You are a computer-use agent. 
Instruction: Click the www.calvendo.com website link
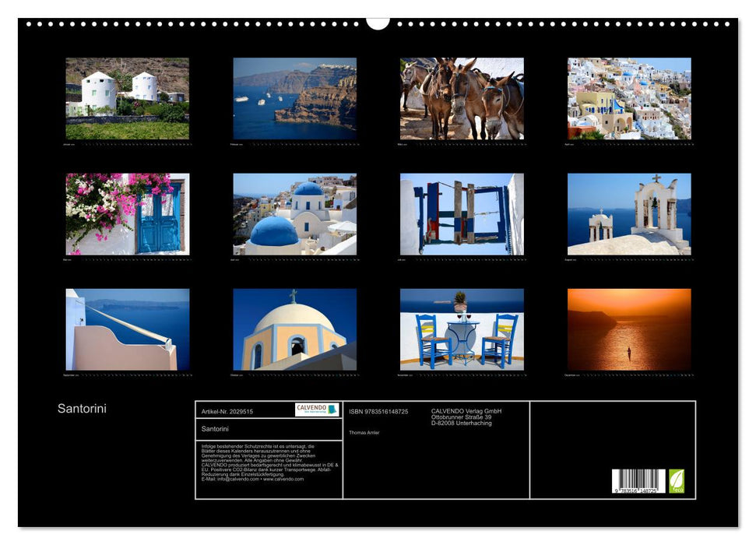(x=286, y=481)
